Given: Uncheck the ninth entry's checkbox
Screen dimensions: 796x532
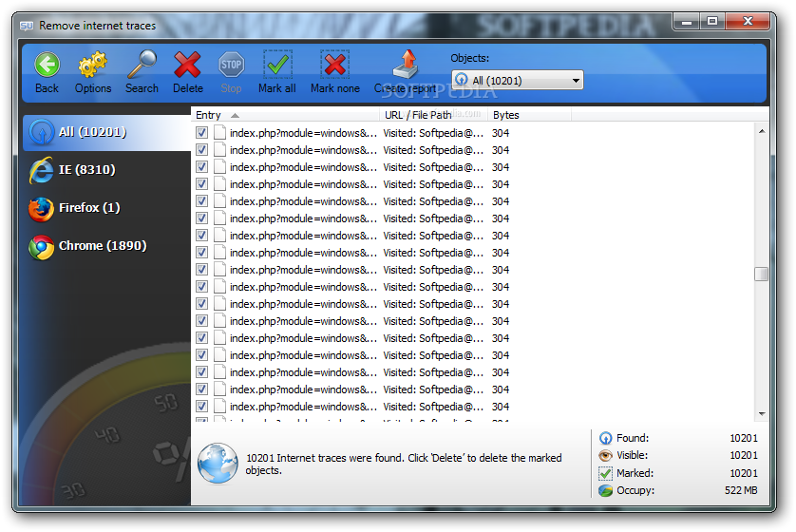Looking at the screenshot, I should click(201, 270).
